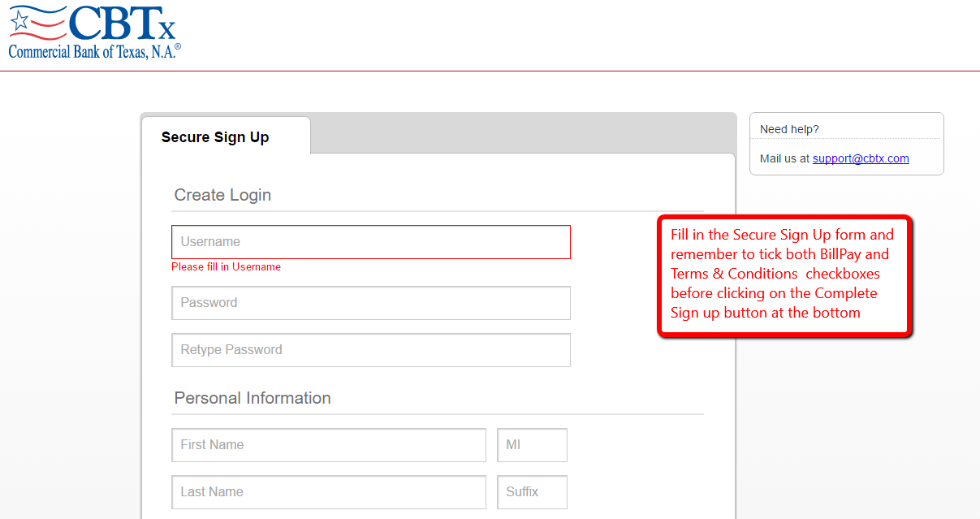Click the Create Login section heading
The width and height of the screenshot is (980, 519).
point(222,195)
